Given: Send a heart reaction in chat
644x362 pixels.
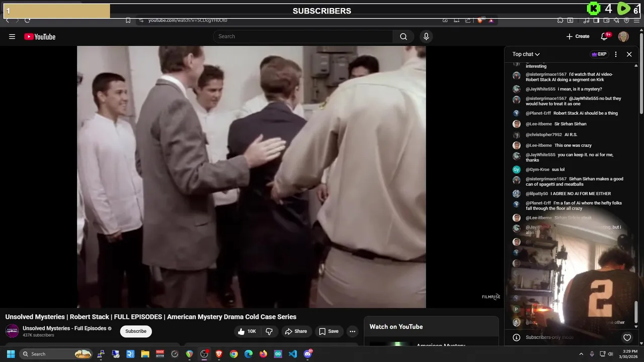Looking at the screenshot, I should coord(627,337).
